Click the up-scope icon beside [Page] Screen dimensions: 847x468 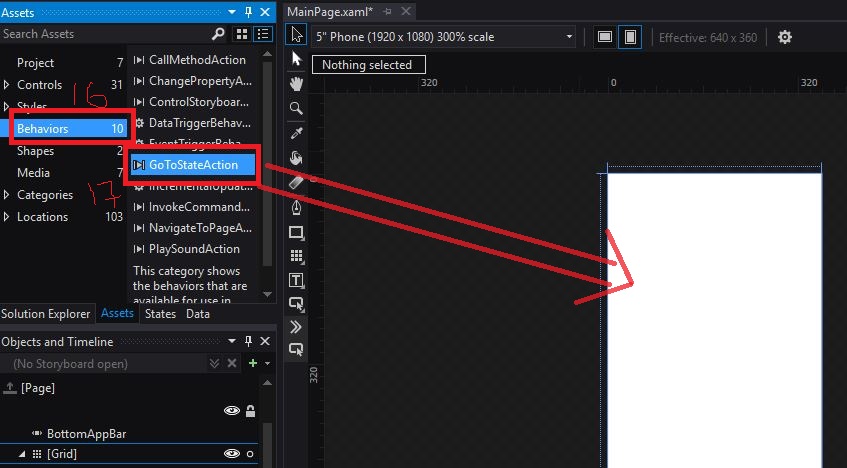(10, 387)
